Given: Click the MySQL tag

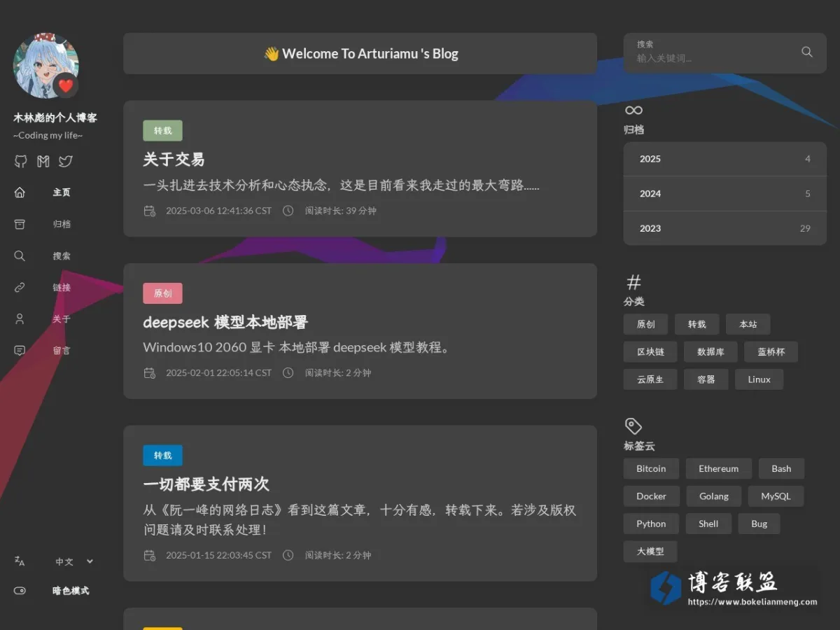Looking at the screenshot, I should point(776,496).
